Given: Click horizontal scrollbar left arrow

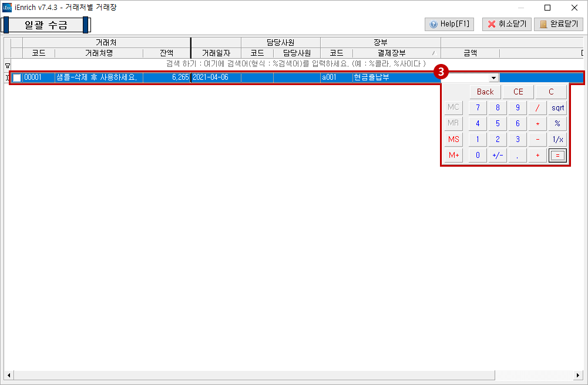Looking at the screenshot, I should click(9, 375).
